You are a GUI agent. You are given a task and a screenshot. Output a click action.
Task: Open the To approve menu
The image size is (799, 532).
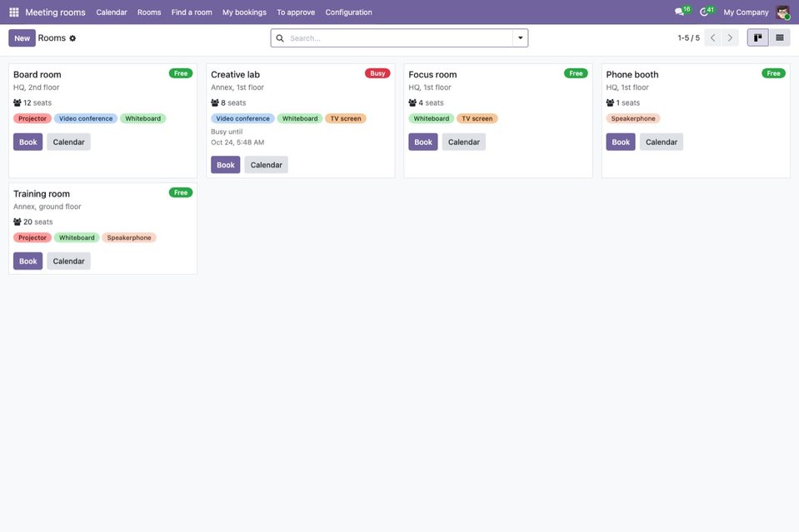(296, 12)
